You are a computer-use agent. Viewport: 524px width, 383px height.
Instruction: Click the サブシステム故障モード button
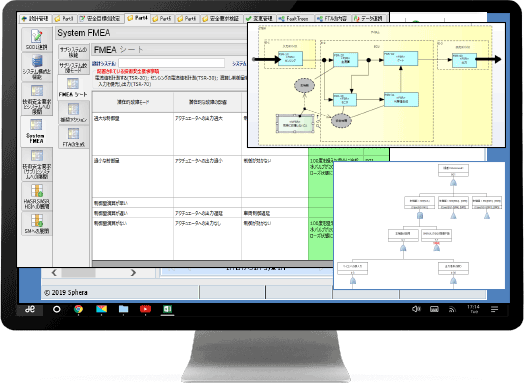74,68
